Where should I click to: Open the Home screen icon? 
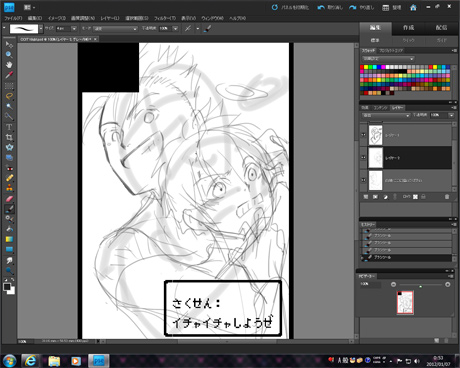coord(413,7)
